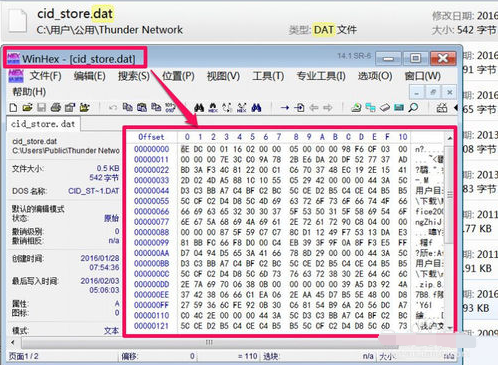Viewport: 501px width, 366px height.
Task: Click the Print toolbar icon
Action: point(56,107)
